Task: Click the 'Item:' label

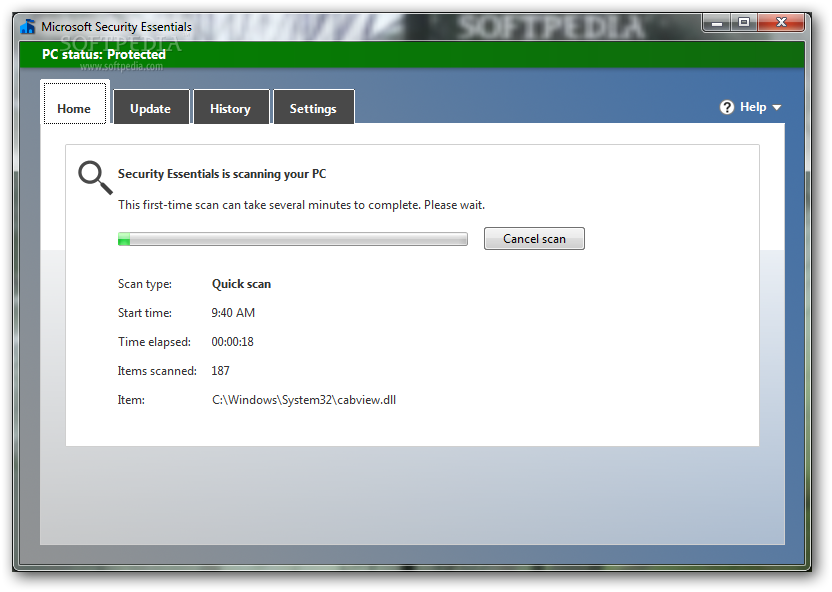Action: (131, 400)
